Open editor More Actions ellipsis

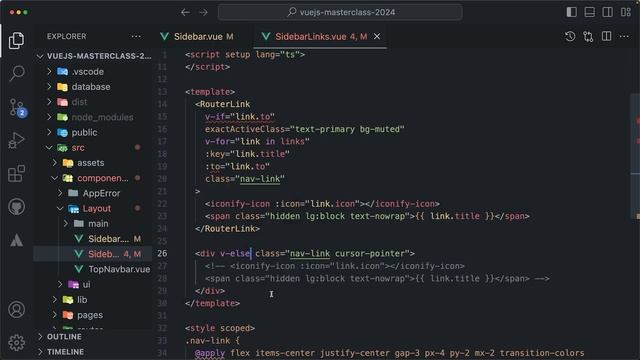point(624,36)
